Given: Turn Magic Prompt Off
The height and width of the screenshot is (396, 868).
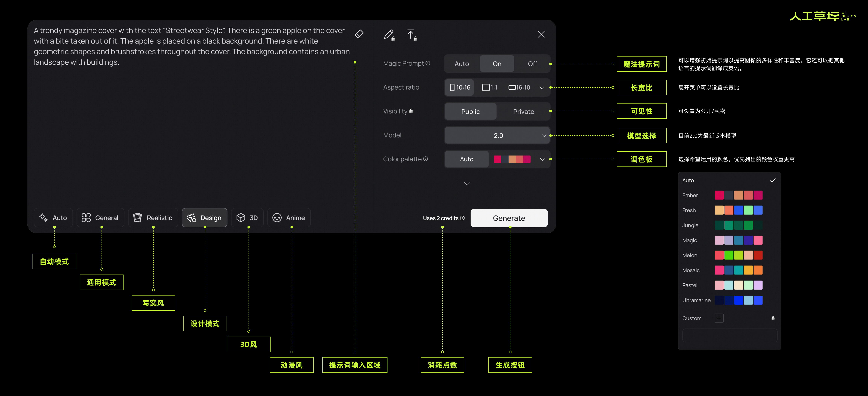Looking at the screenshot, I should tap(532, 64).
